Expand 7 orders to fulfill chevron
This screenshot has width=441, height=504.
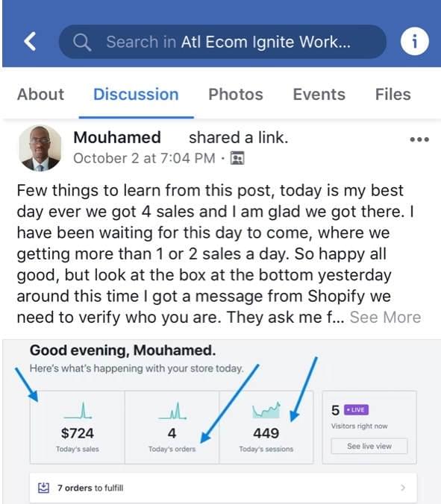click(x=403, y=488)
